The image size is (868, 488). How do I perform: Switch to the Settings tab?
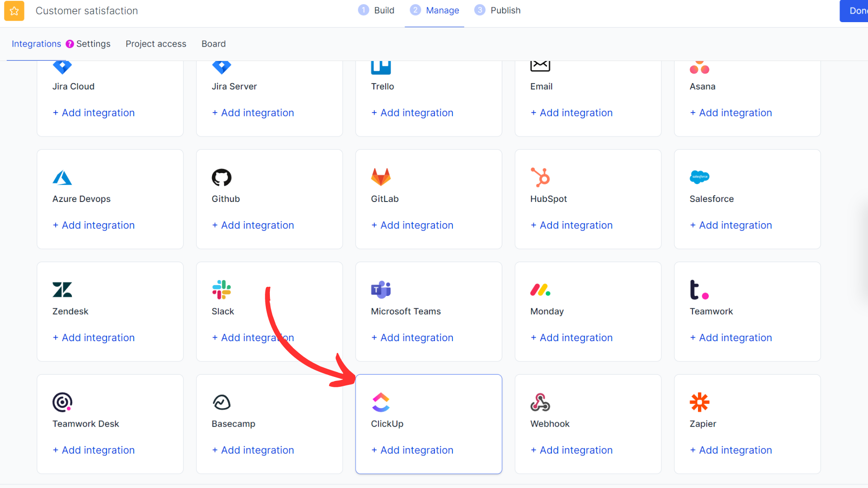pos(93,44)
